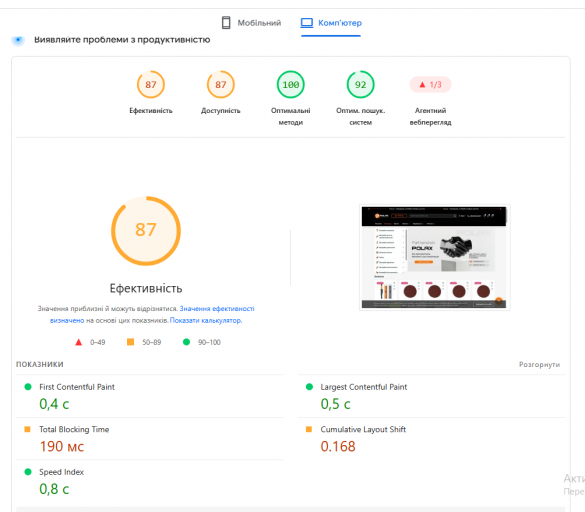Click orange square beside Total Blocking Time
585x512 pixels.
[27, 429]
